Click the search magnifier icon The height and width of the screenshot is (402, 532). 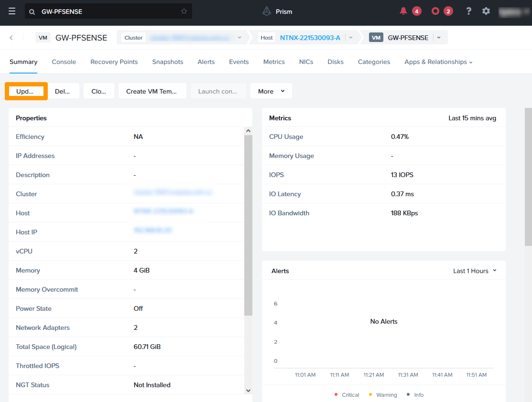coord(32,11)
